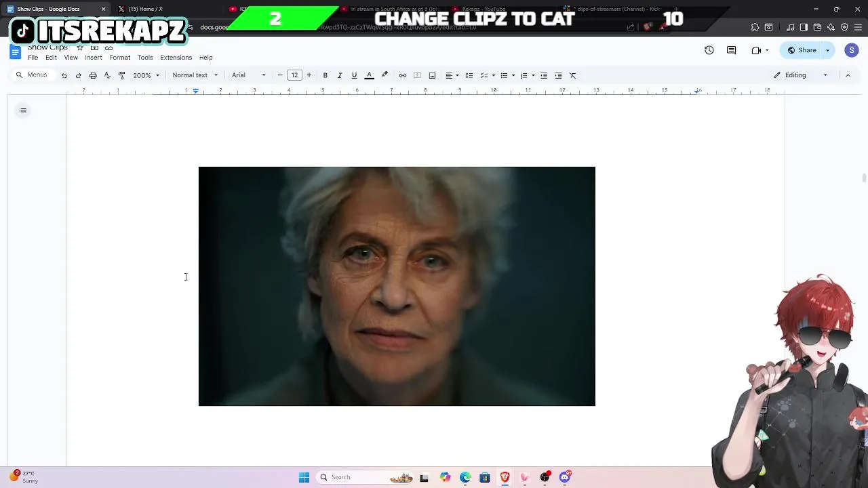Expand the Meet camera dropdown arrow
The width and height of the screenshot is (868, 488).
pos(767,50)
